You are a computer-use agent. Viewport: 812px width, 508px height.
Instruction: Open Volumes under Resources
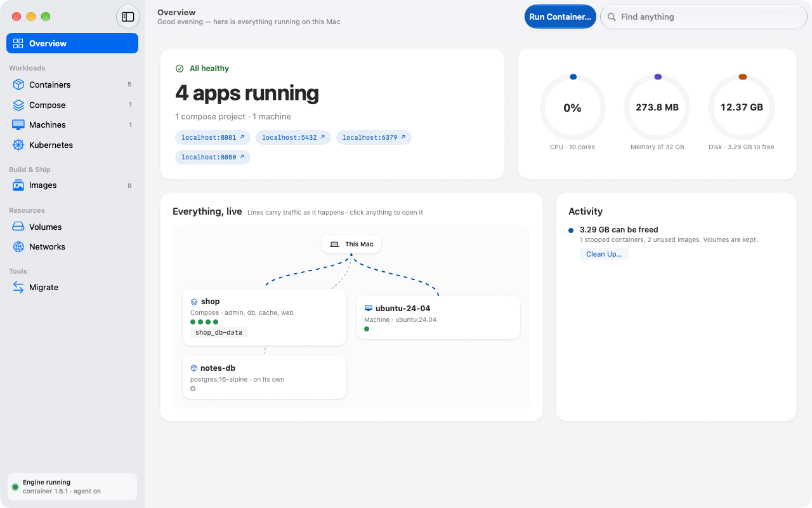tap(72, 227)
